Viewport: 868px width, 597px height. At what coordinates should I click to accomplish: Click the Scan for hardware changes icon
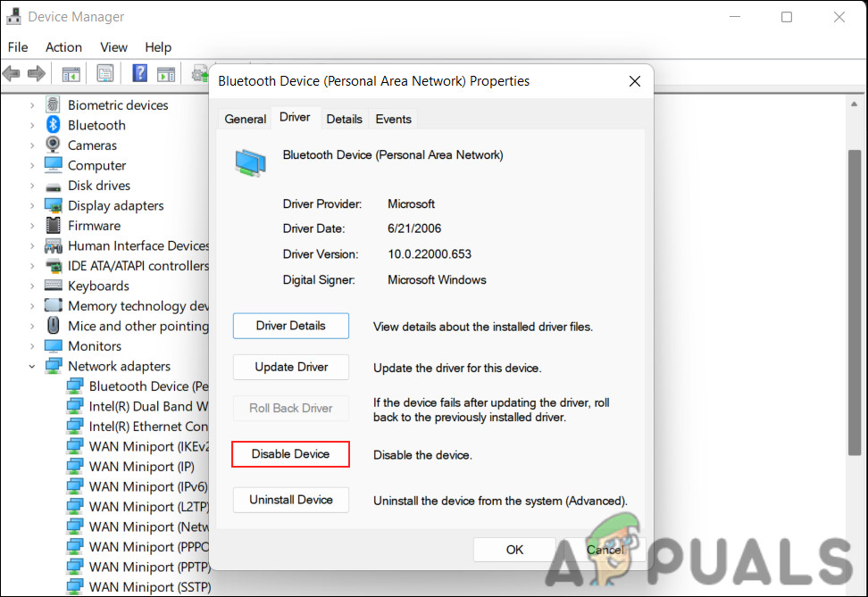pyautogui.click(x=198, y=73)
